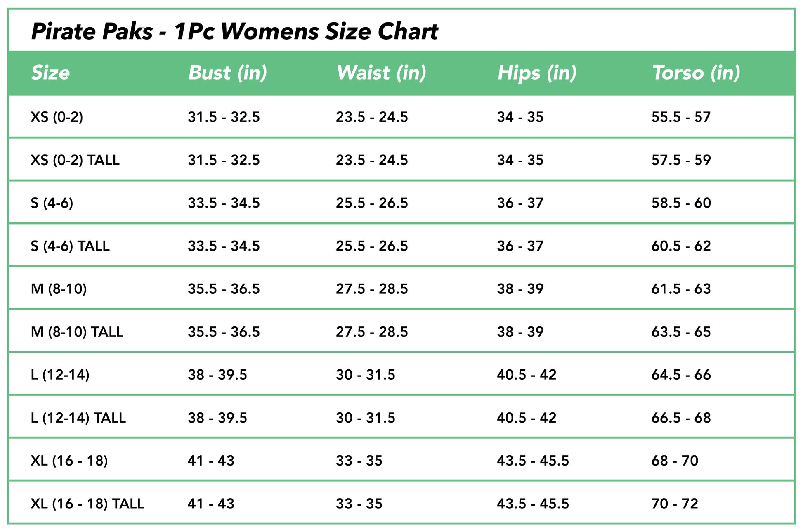Select the Hips (in) column header
Viewport: 803px width, 532px height.
(536, 73)
